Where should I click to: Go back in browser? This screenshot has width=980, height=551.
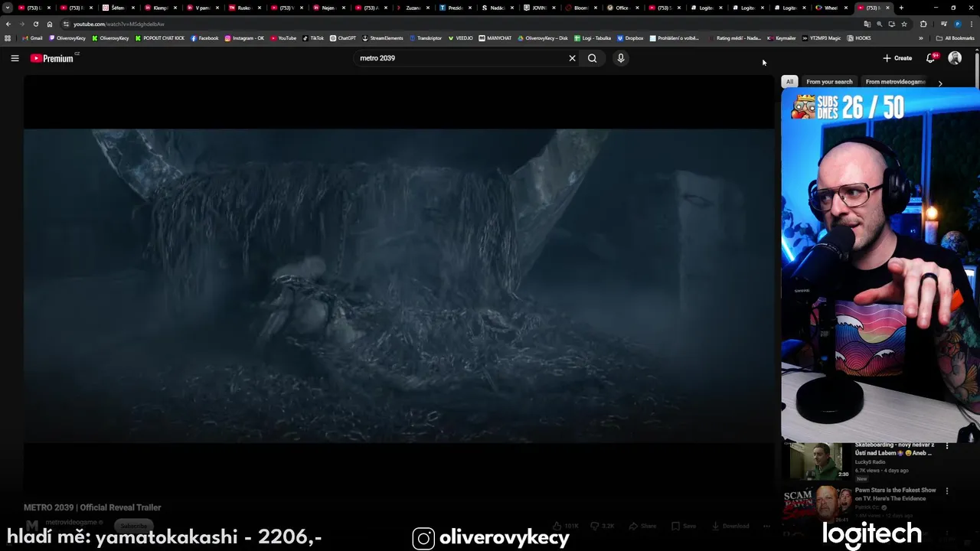click(8, 24)
